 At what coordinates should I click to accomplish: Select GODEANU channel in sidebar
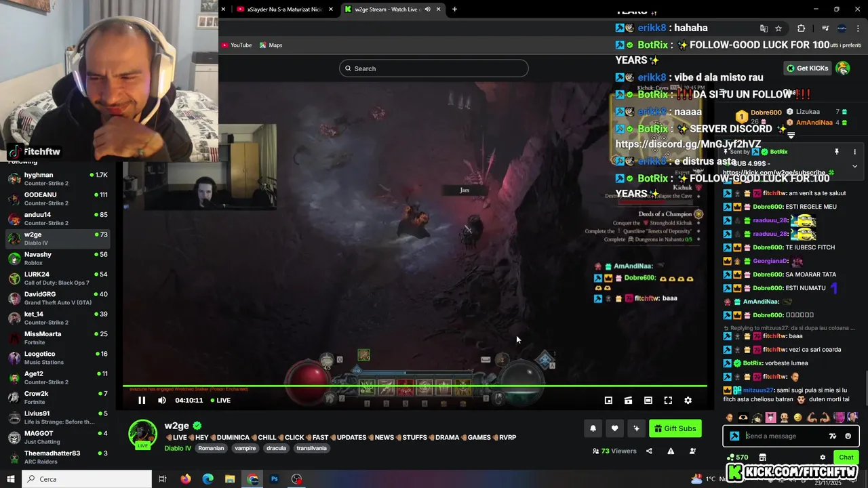tap(58, 199)
